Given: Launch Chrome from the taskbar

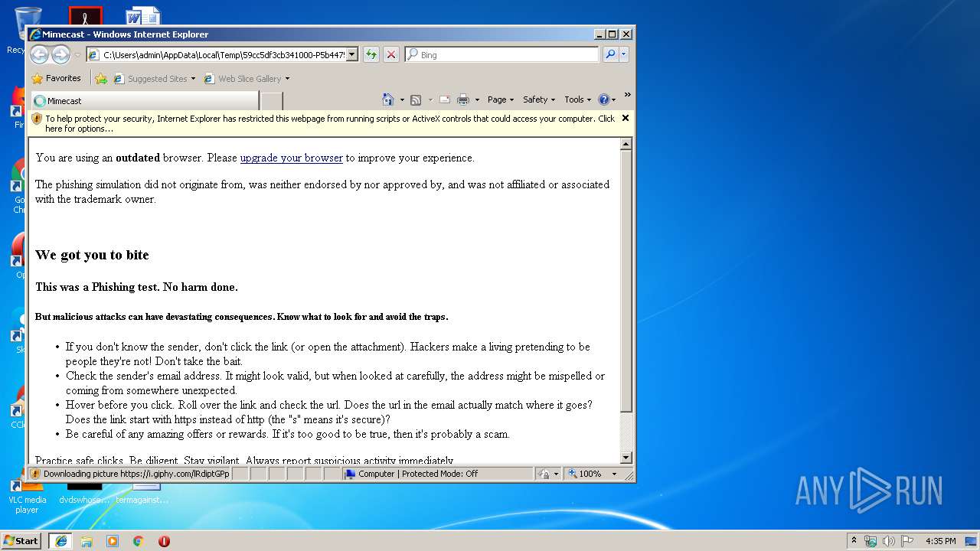Looking at the screenshot, I should (139, 541).
